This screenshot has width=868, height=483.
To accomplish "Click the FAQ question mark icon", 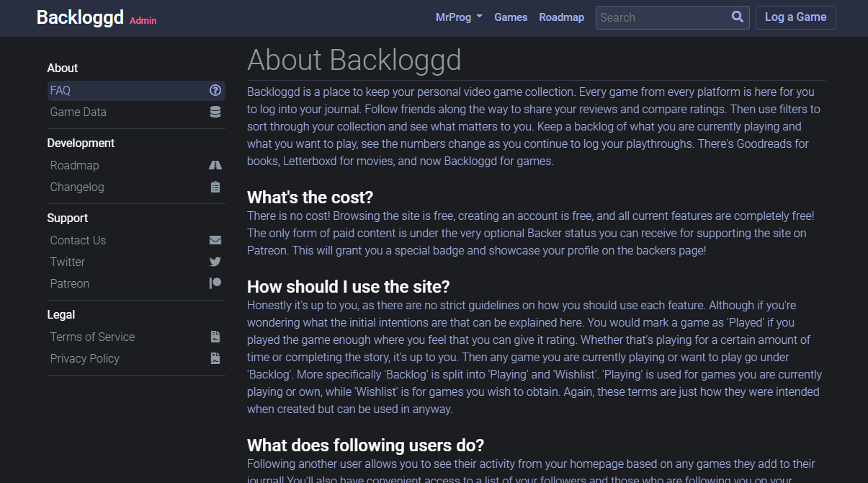I will (x=215, y=90).
